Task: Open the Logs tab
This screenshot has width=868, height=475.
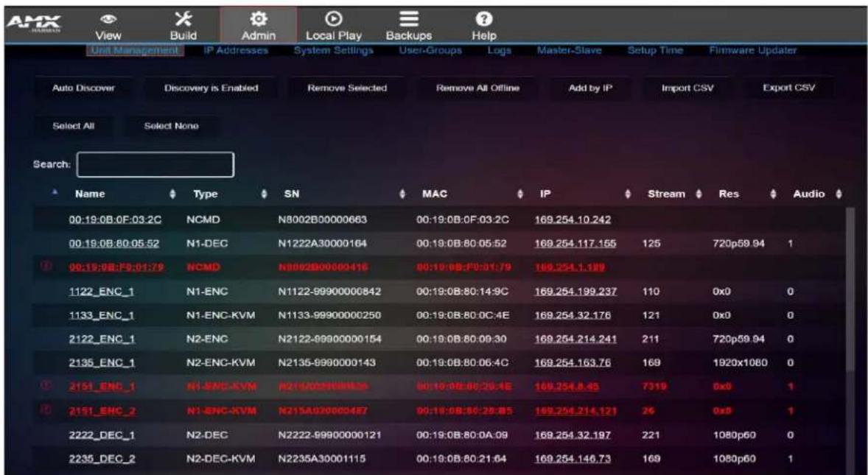Action: (500, 50)
